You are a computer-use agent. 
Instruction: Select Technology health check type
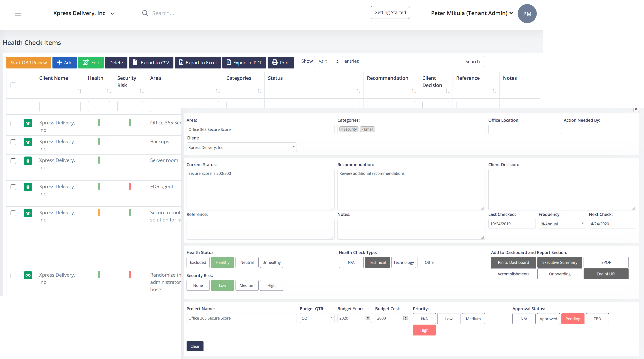(403, 262)
